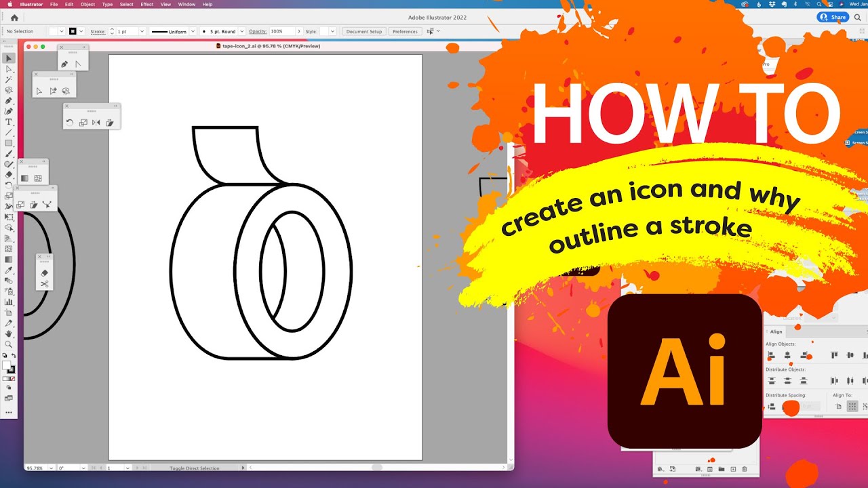Open the Apple menu
This screenshot has height=488, width=868.
[x=9, y=4]
